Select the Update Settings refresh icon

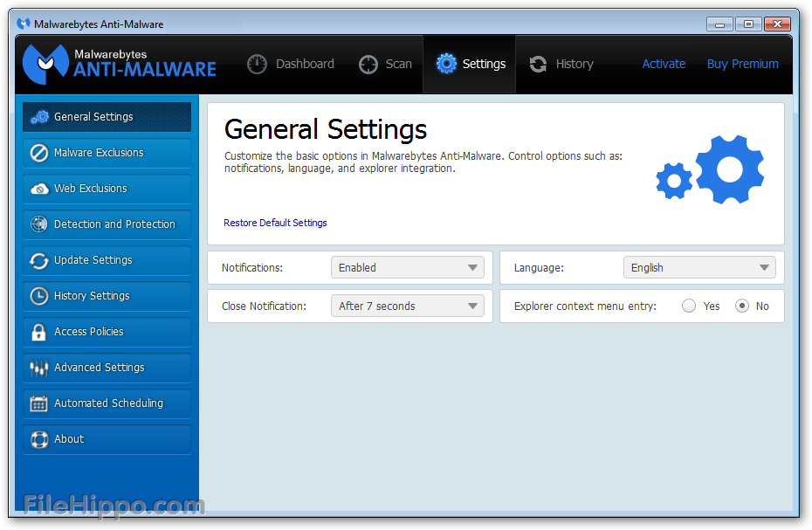point(39,259)
